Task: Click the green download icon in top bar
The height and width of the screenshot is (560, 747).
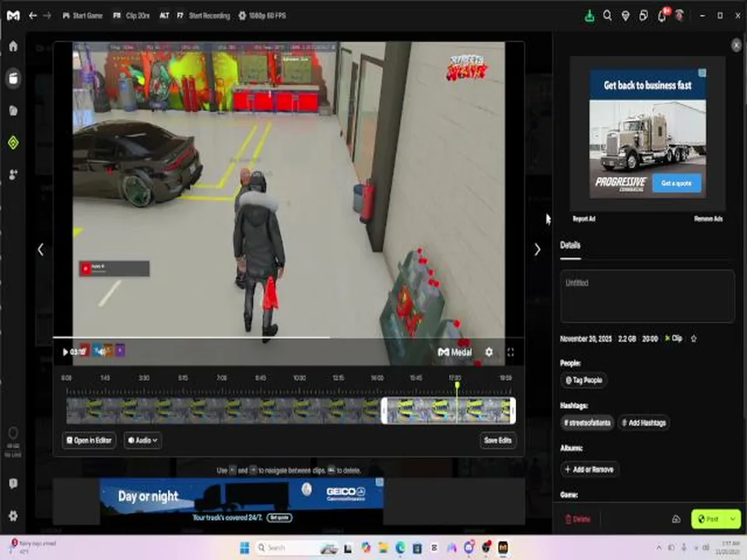Action: pyautogui.click(x=589, y=16)
